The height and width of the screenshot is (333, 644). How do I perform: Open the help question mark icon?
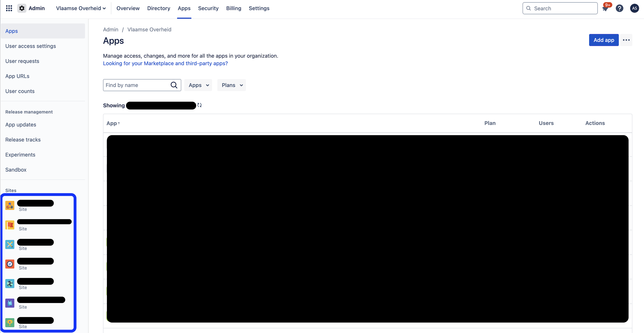(619, 9)
